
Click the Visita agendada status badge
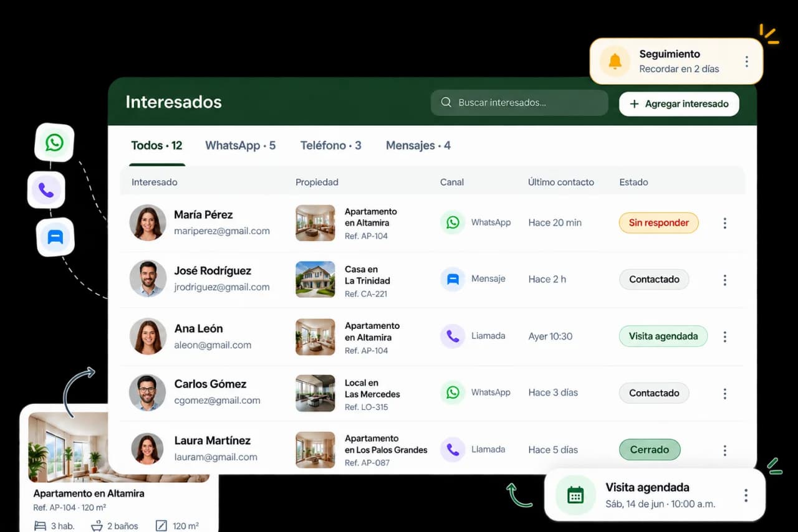663,336
